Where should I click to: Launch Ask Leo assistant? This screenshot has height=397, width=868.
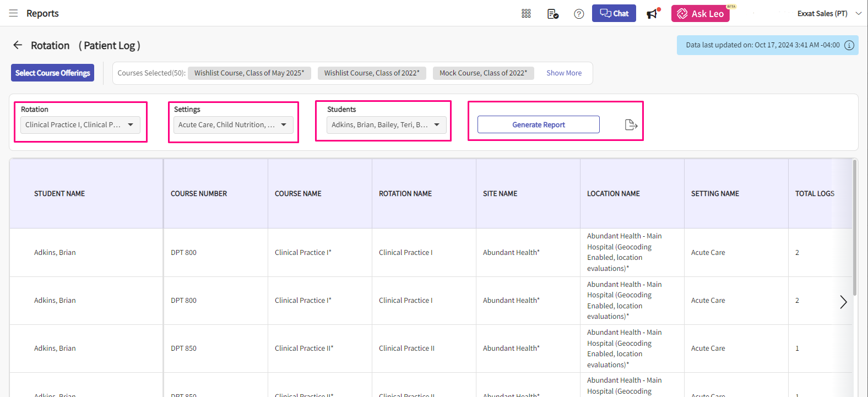[700, 14]
